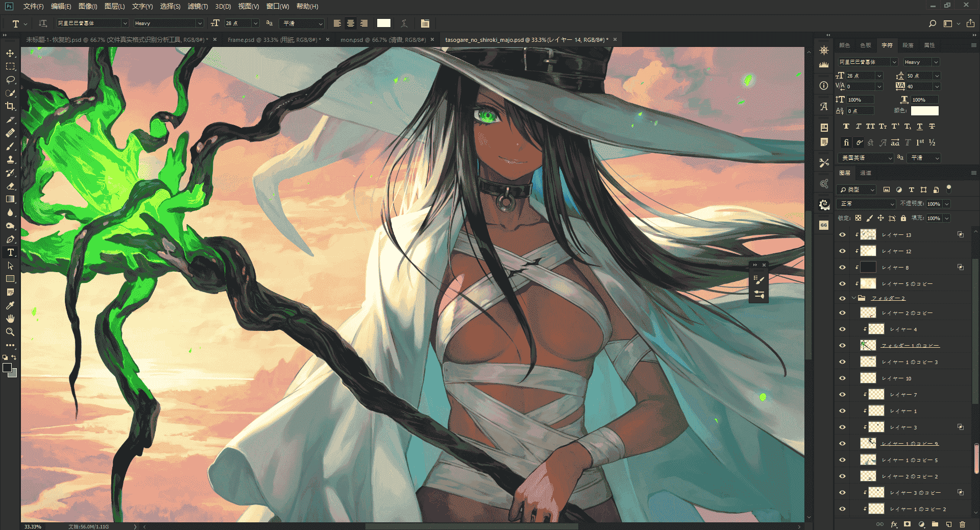Switch to the 通道 panel tab

pos(866,173)
